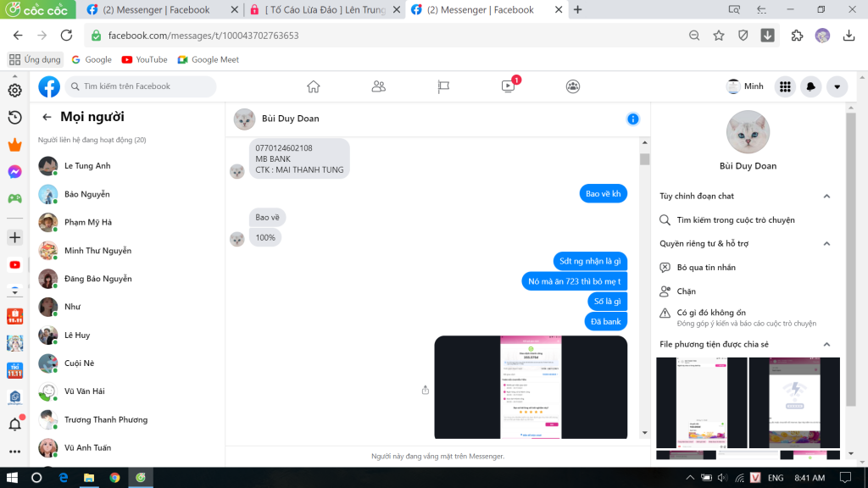Click share icon beside the sent image
The height and width of the screenshot is (488, 868).
[426, 390]
